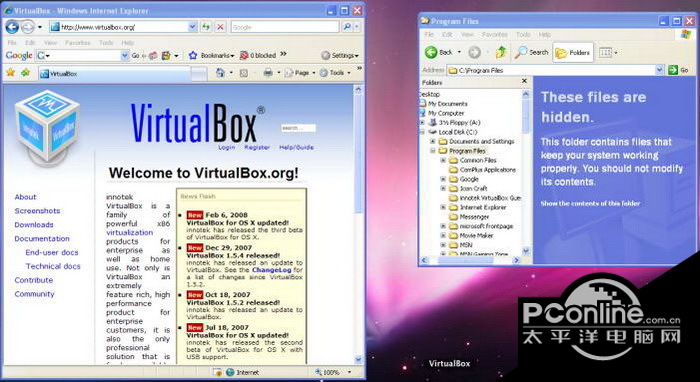The height and width of the screenshot is (382, 700).
Task: Click the Explorer Views icon
Action: pyautogui.click(x=605, y=53)
